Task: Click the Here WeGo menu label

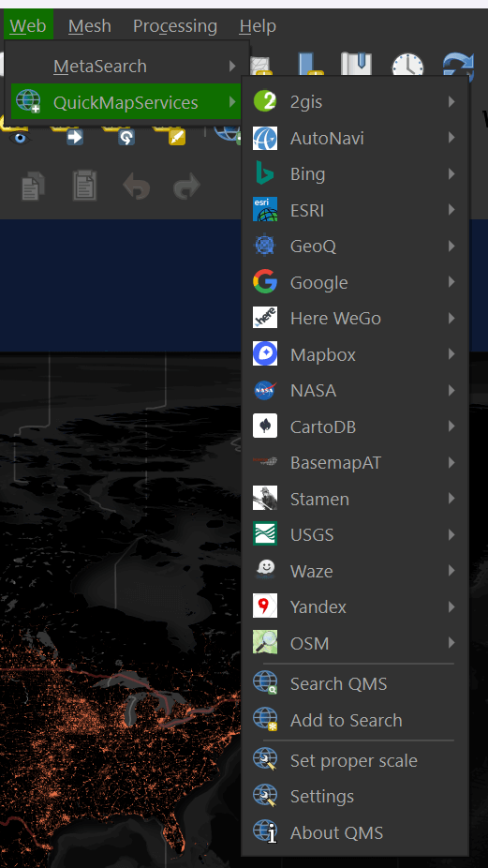Action: 335,319
